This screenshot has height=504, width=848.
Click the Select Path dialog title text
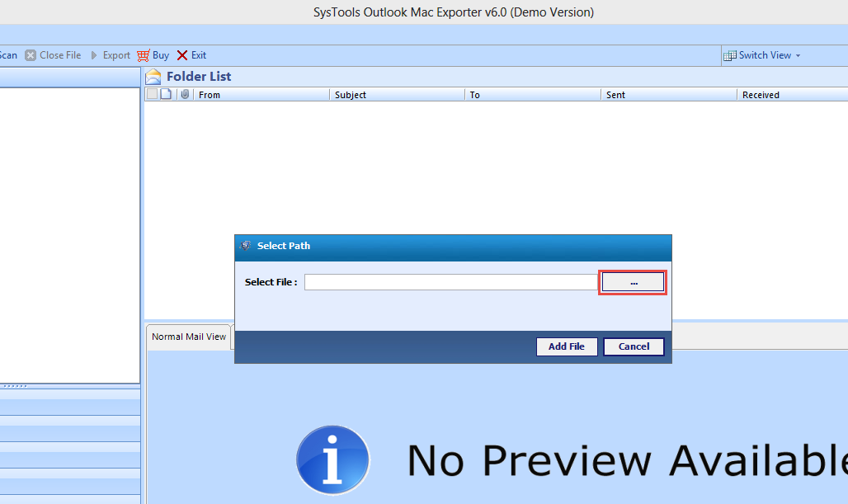coord(284,246)
